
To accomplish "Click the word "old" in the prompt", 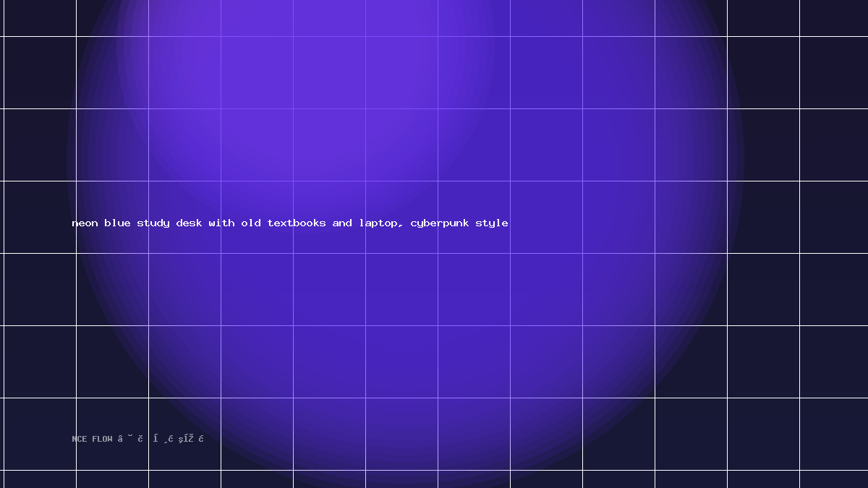I will point(251,223).
